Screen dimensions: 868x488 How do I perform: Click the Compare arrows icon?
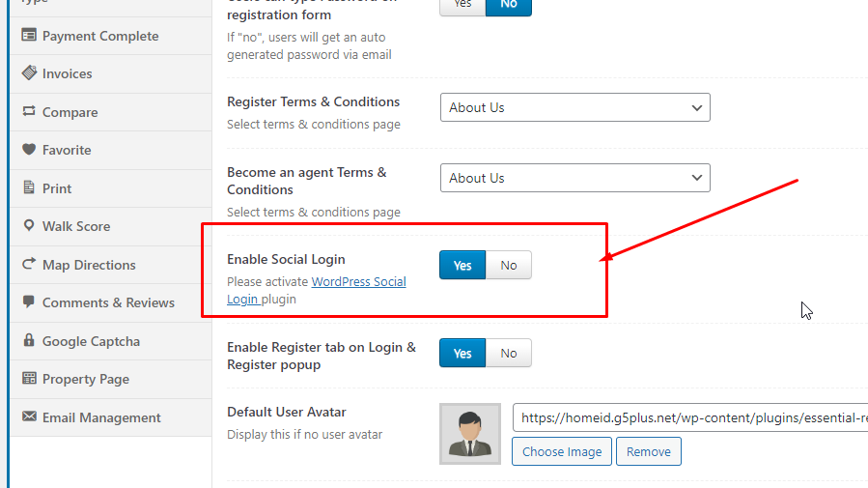[29, 112]
